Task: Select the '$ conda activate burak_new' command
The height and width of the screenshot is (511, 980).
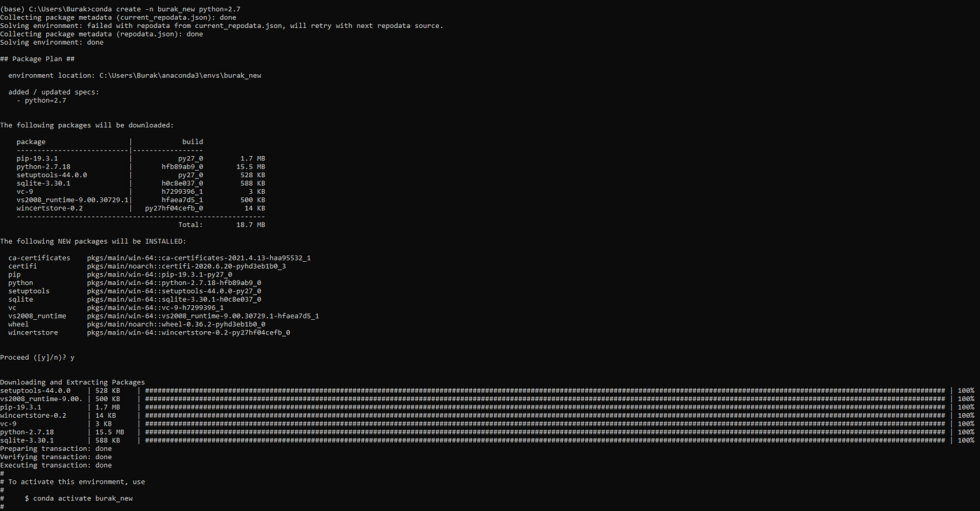Action: coord(78,499)
